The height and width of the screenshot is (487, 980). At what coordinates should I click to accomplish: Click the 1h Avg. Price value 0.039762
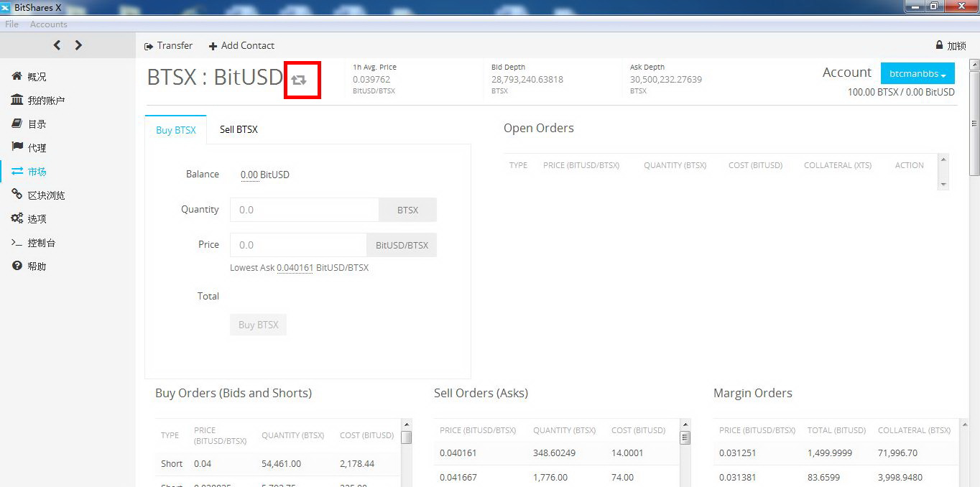[371, 80]
